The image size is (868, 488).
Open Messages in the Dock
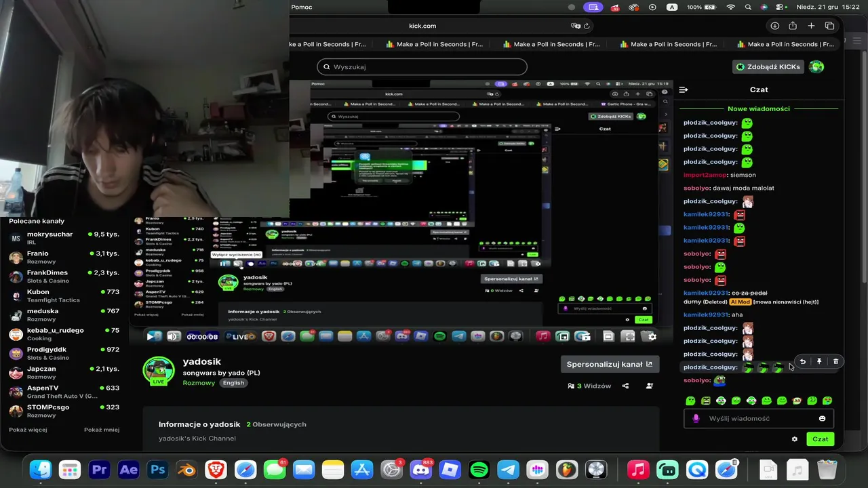(x=274, y=469)
